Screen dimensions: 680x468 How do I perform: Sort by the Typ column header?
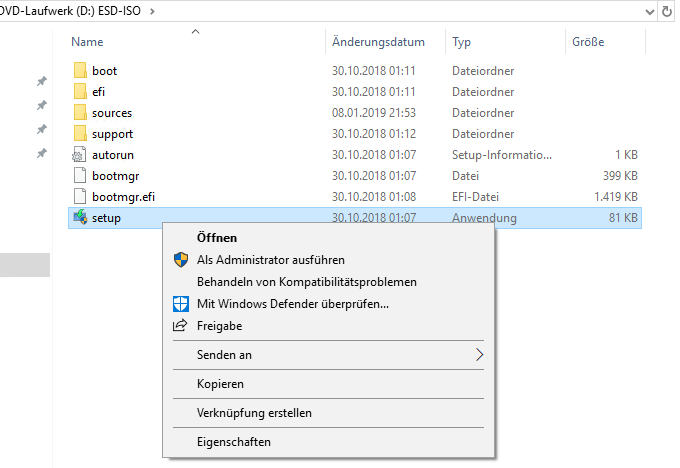coord(461,43)
